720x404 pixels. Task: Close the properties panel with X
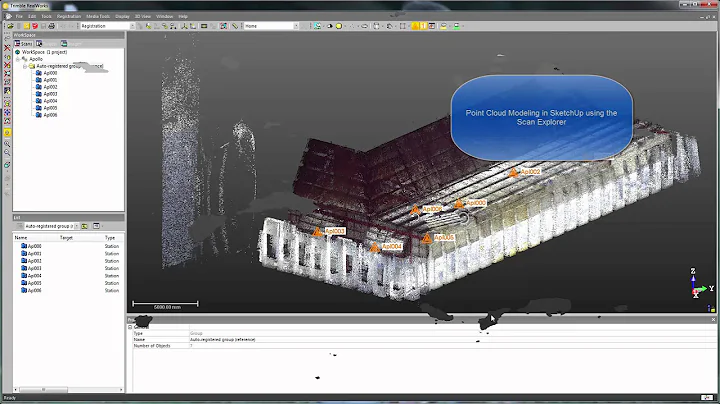pos(713,320)
